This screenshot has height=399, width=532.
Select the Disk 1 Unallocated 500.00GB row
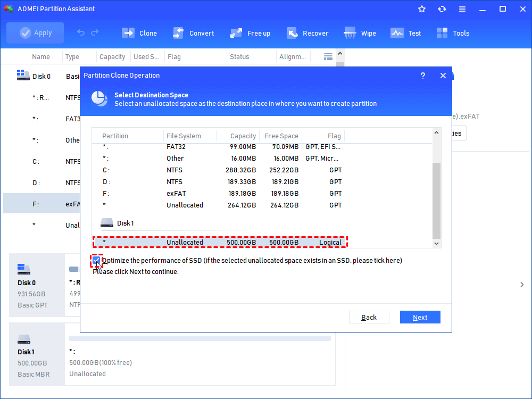tap(220, 242)
